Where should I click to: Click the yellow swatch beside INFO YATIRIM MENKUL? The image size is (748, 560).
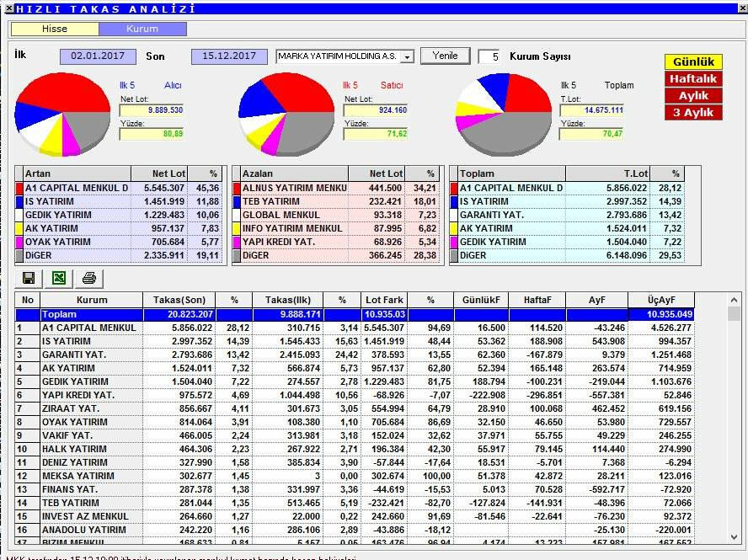pos(237,228)
